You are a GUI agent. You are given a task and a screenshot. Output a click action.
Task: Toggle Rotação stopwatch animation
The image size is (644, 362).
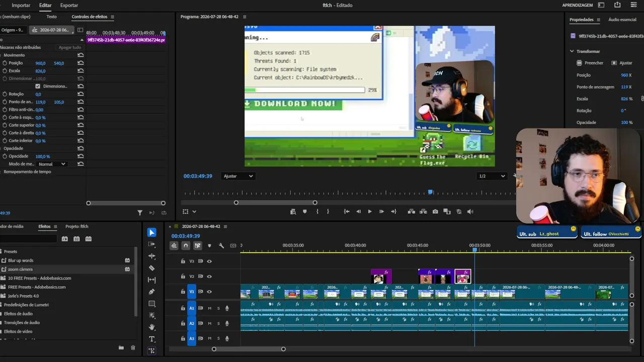point(5,94)
